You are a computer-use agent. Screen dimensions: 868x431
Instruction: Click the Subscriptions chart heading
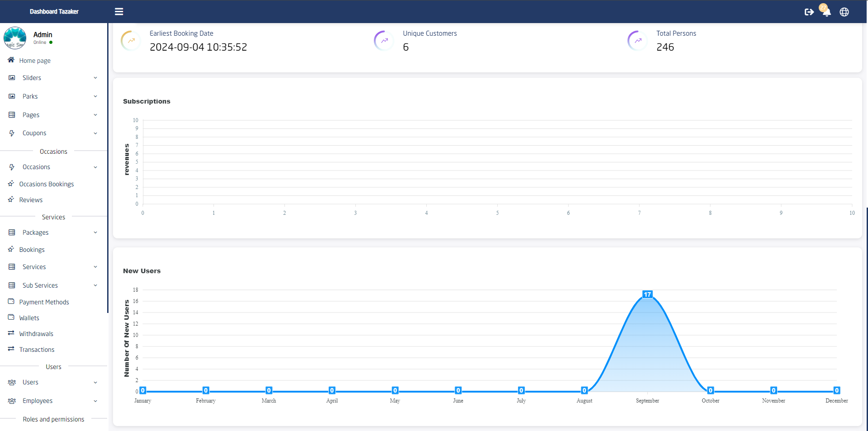[146, 101]
